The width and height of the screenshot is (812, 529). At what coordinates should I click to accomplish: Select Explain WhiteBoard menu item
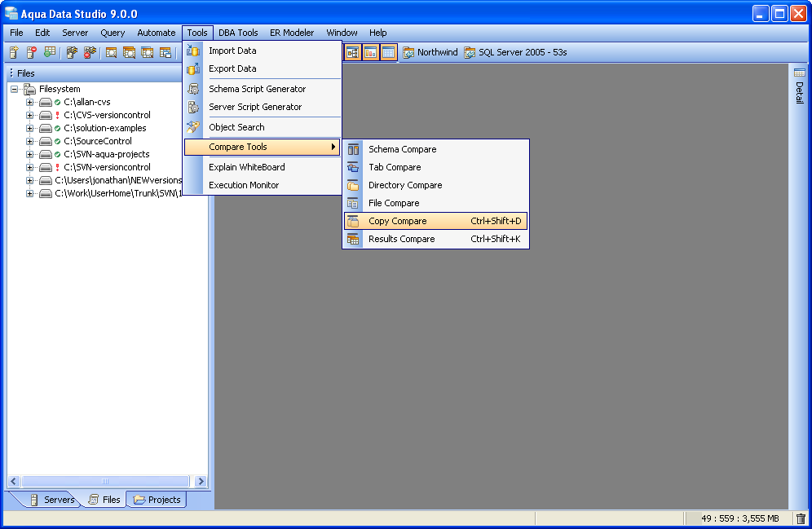(263, 167)
